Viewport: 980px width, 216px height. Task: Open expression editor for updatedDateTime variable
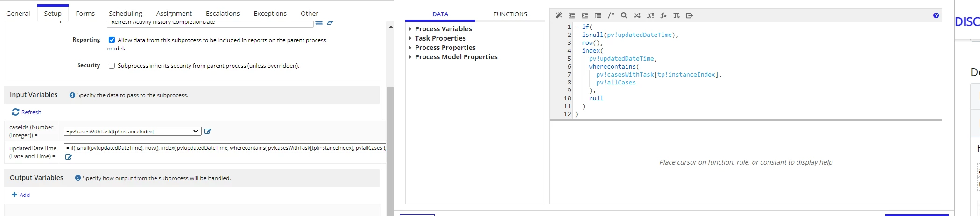click(x=69, y=157)
